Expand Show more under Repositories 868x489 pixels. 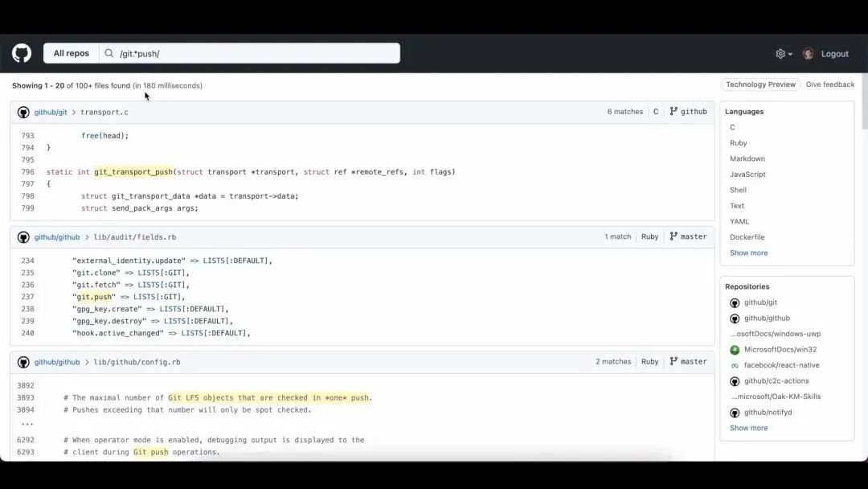(748, 428)
